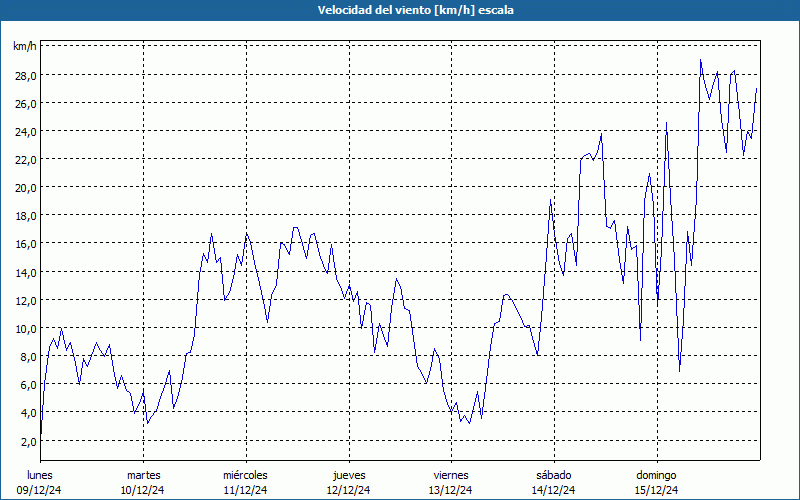Select the 'viernes' day label
Screen dimensions: 800x500
(451, 475)
